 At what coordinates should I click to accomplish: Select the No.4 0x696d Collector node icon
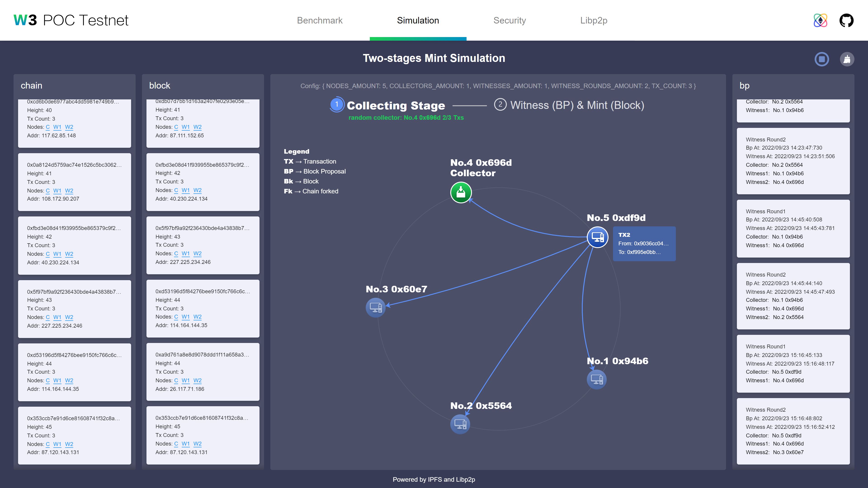(461, 192)
